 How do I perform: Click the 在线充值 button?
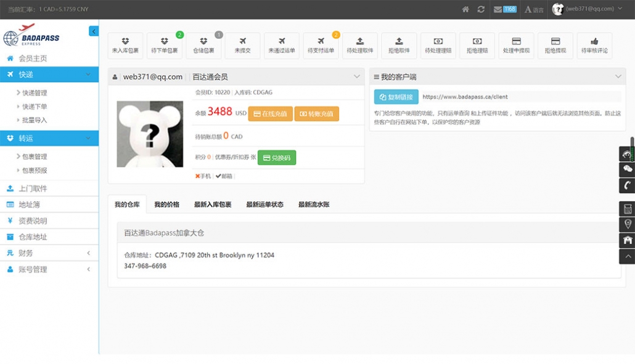[270, 114]
